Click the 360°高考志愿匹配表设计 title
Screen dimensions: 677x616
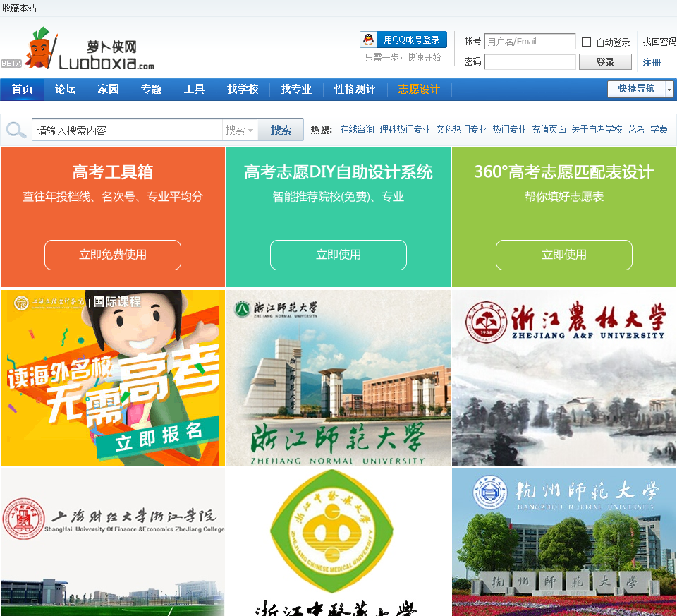pos(564,172)
